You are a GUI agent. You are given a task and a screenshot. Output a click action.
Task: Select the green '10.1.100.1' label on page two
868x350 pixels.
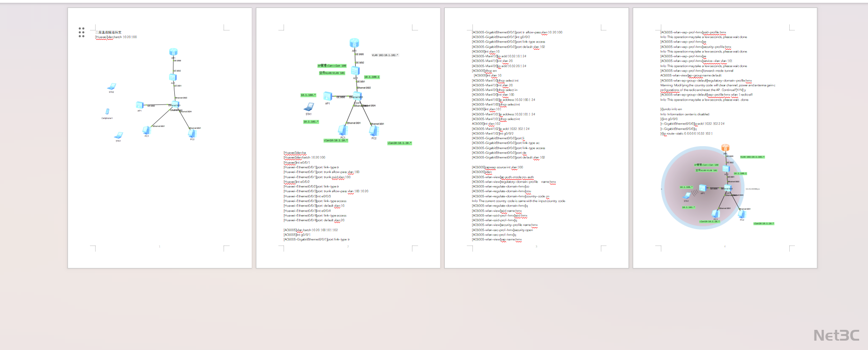tap(372, 77)
